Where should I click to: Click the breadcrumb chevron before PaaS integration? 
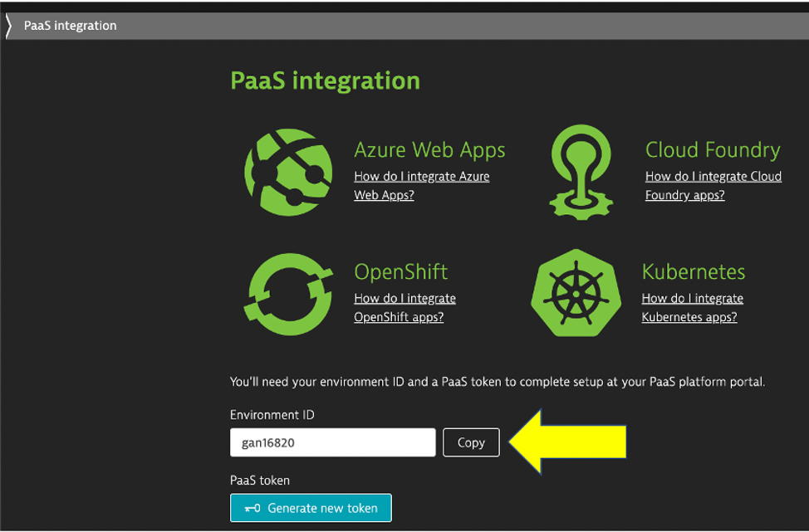pos(8,26)
